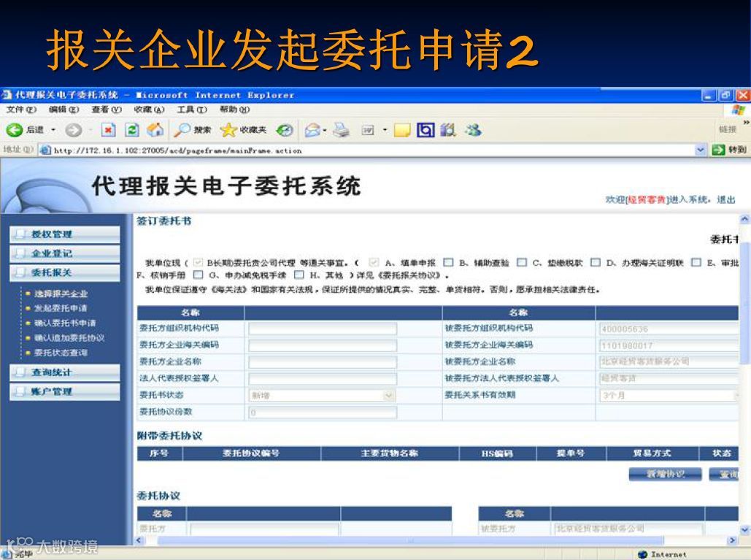Expand the address bar URL dropdown
This screenshot has width=751, height=560.
click(x=700, y=150)
